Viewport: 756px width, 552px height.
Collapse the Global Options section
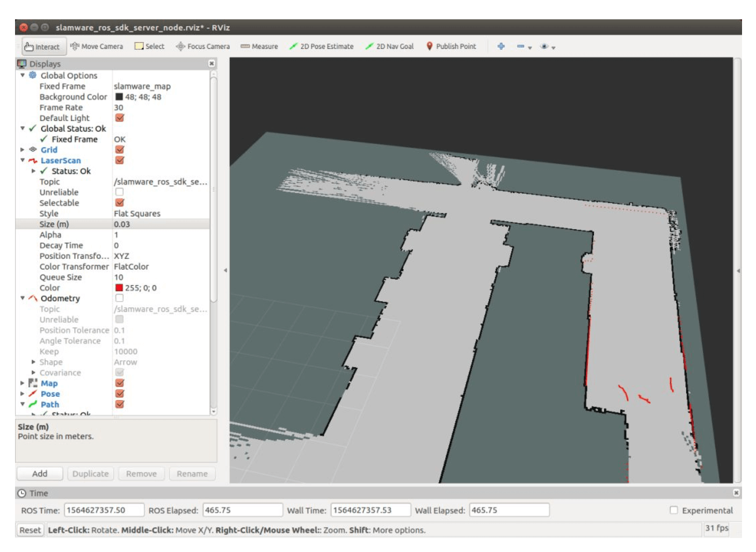pos(23,76)
